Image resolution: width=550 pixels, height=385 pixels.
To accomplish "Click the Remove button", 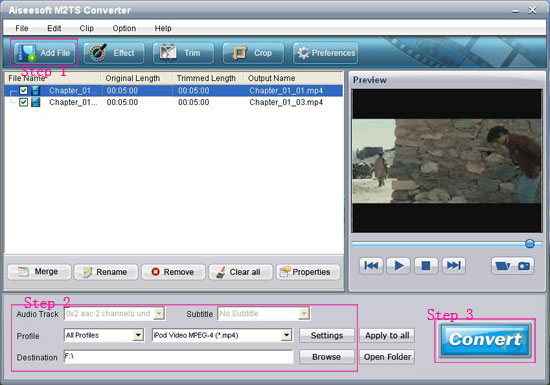I will (173, 272).
